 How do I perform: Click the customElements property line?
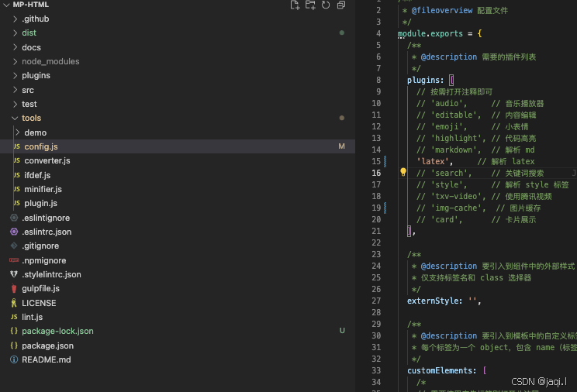click(447, 370)
